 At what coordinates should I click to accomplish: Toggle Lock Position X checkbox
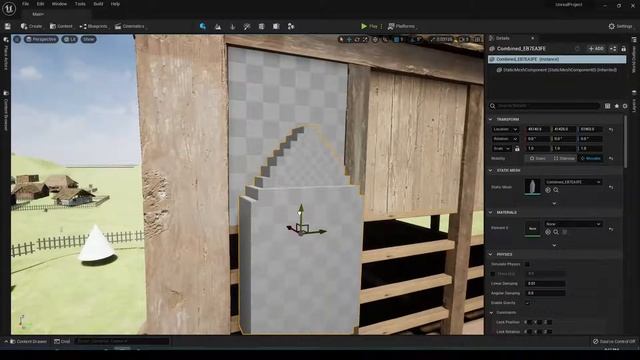click(x=529, y=322)
